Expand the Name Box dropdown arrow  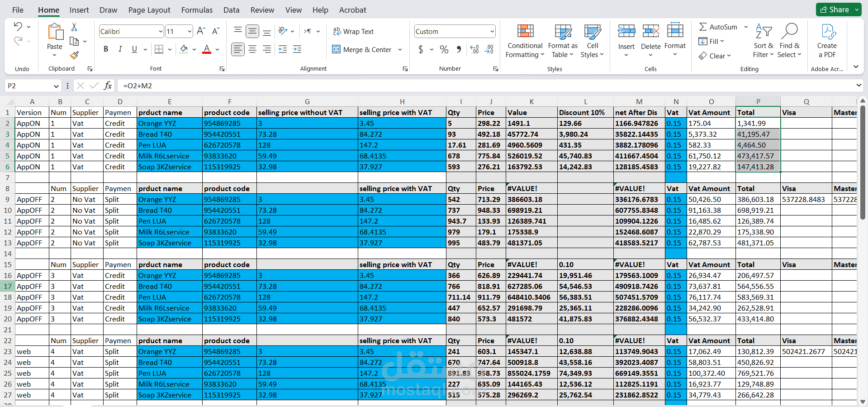tap(56, 86)
